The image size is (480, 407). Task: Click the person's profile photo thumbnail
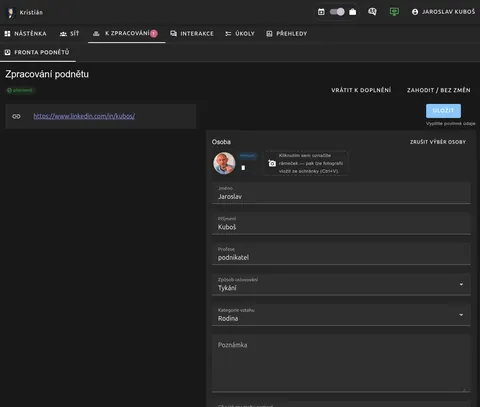pos(224,163)
